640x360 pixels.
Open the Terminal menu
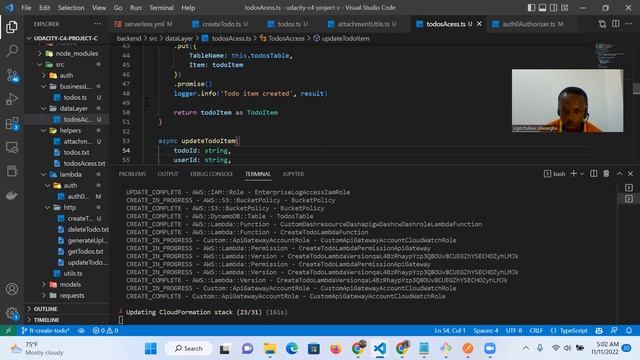pyautogui.click(x=161, y=7)
